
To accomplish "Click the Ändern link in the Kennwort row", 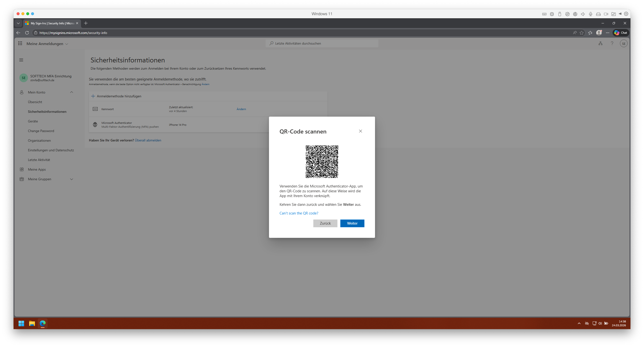I will (x=241, y=109).
